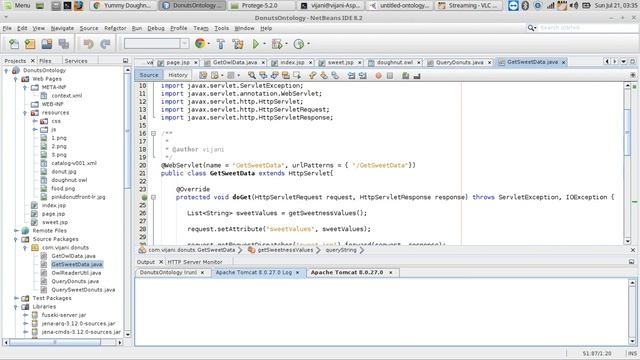Screen dimensions: 640x360
Task: Toggle Rectangular Selection mode
Action: coord(297,76)
